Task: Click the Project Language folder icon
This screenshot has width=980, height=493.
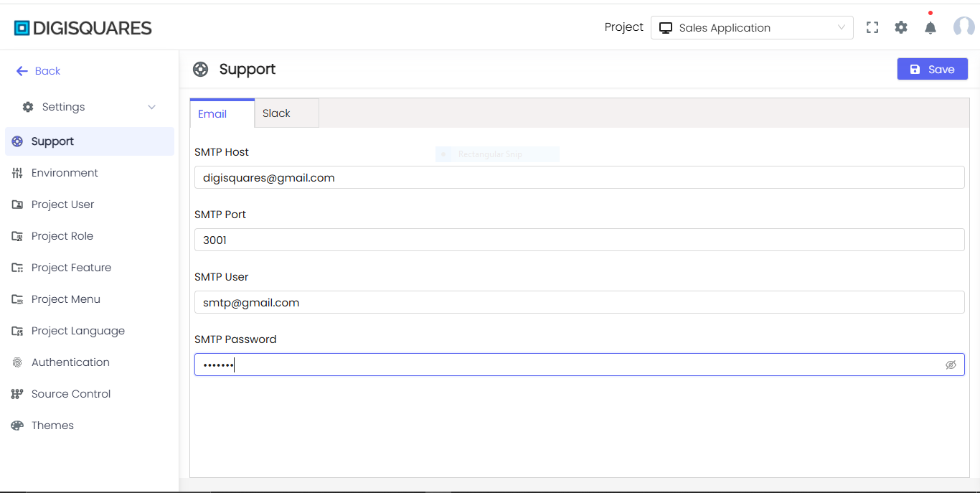Action: [17, 331]
